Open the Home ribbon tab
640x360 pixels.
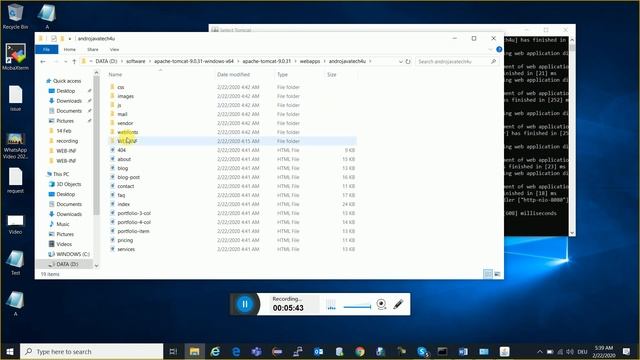tap(70, 49)
